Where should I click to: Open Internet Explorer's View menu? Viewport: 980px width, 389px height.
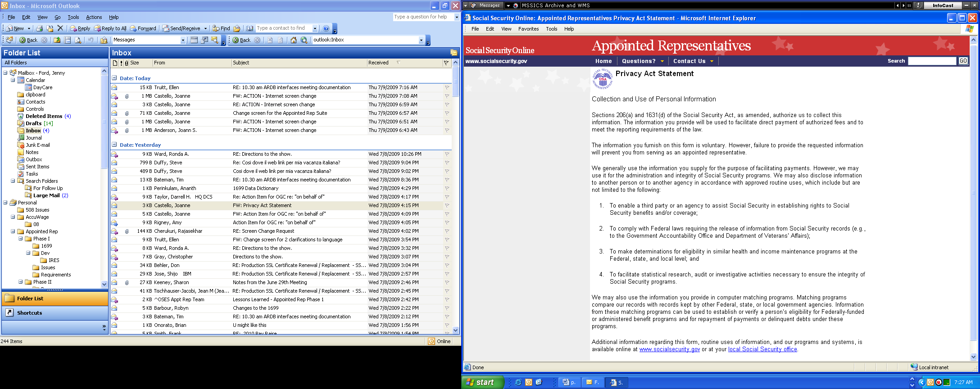[506, 29]
